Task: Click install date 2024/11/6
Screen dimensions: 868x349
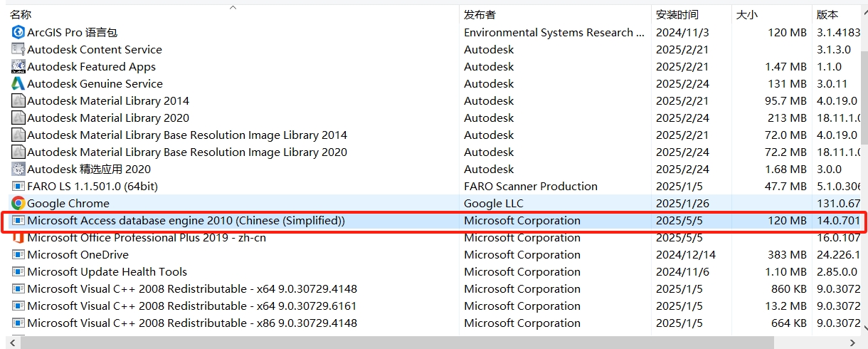Action: pyautogui.click(x=682, y=271)
